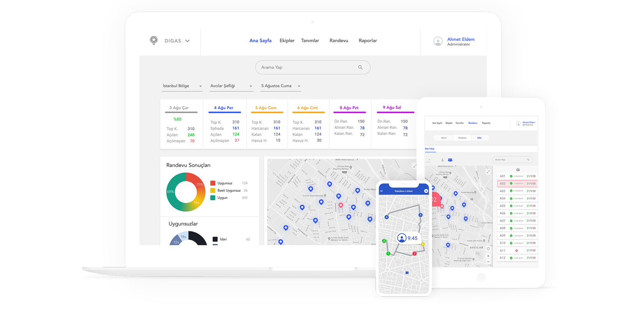Switch to Randevu in laptop navigation

pyautogui.click(x=339, y=41)
